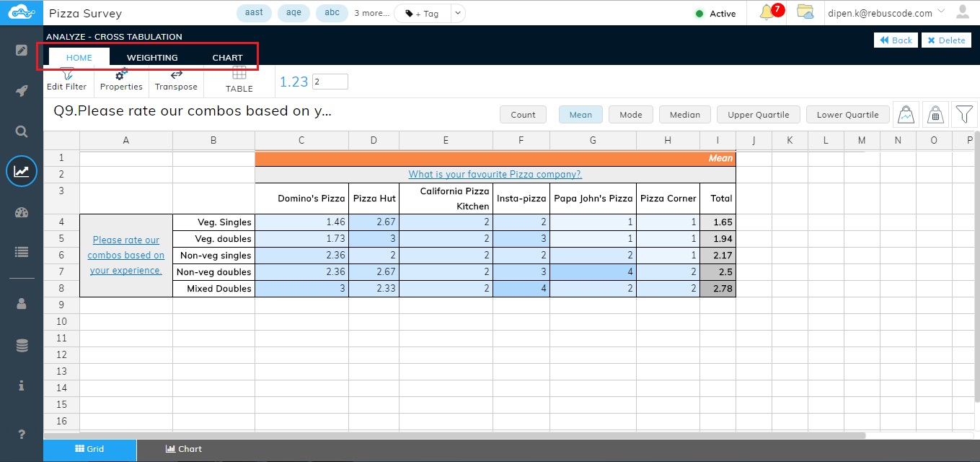Click the Pizza Hut header cell
The width and height of the screenshot is (980, 462).
pyautogui.click(x=374, y=199)
